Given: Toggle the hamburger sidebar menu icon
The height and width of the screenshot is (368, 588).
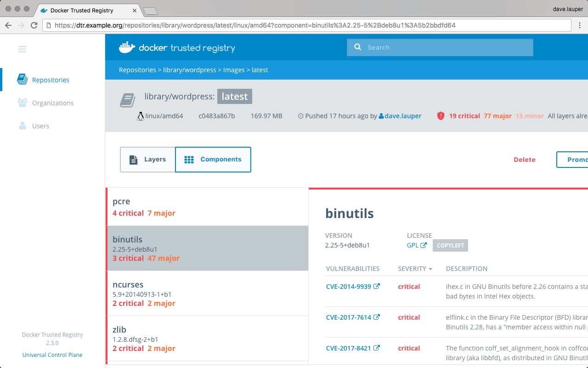Looking at the screenshot, I should [22, 49].
